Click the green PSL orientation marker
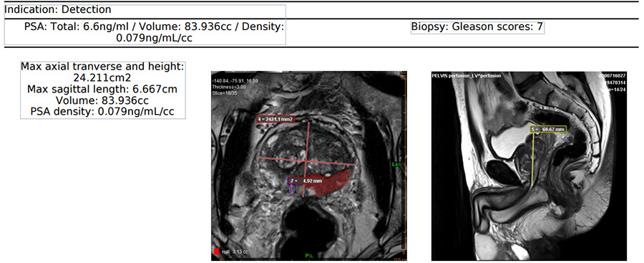Screen dimensions: 644x263 click(310, 256)
